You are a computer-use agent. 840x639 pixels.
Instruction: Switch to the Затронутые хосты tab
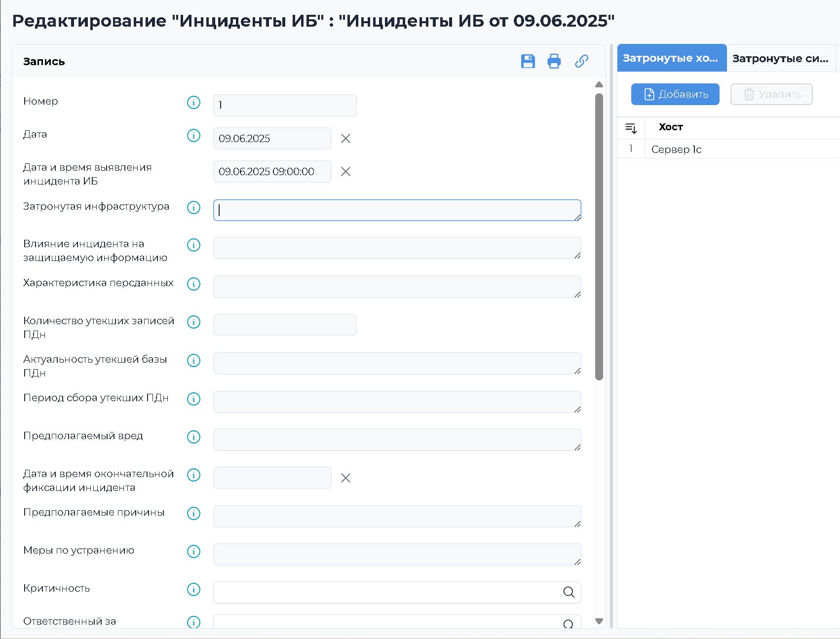[672, 58]
